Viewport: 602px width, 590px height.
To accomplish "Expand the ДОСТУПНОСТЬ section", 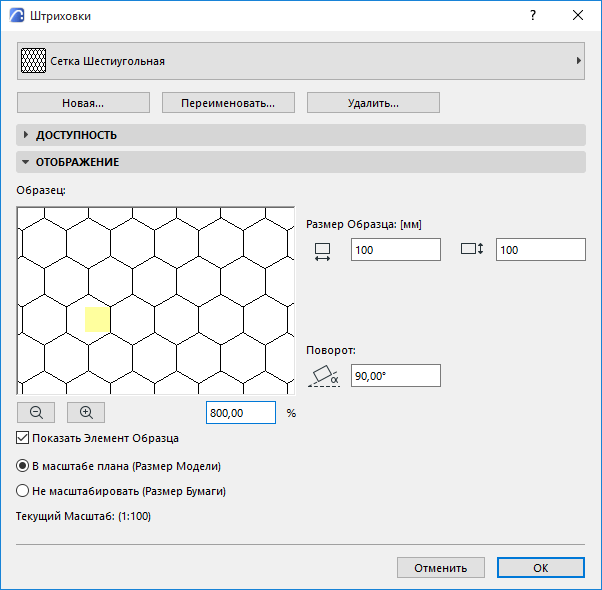I will tap(301, 135).
